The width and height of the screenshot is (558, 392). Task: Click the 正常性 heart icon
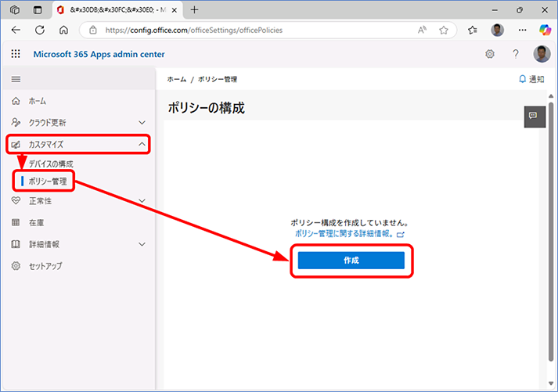16,201
